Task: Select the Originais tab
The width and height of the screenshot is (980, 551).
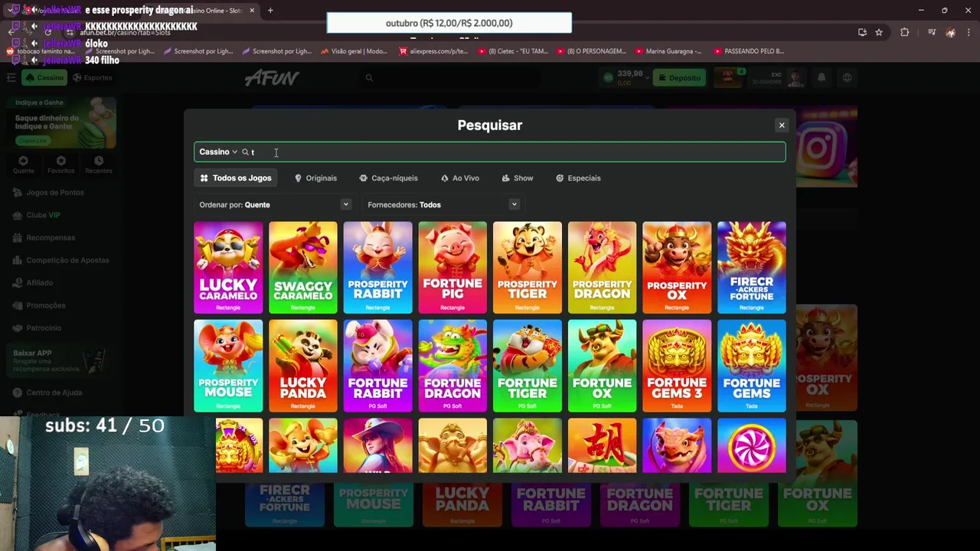Action: 315,178
